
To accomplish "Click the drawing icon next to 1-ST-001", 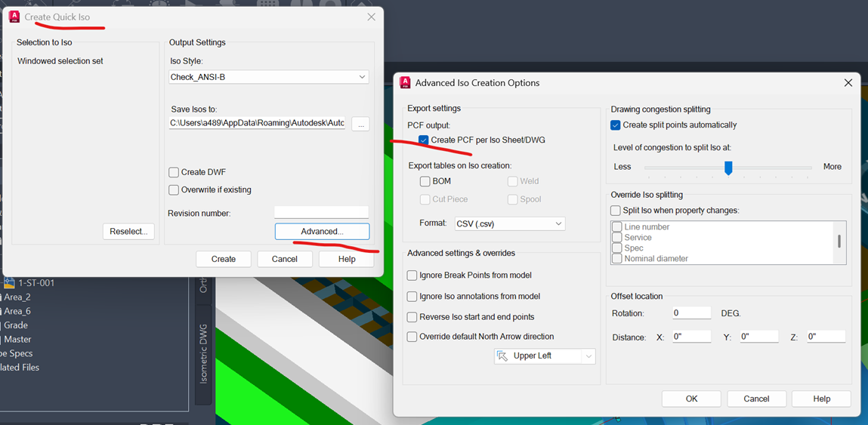I will click(x=9, y=283).
